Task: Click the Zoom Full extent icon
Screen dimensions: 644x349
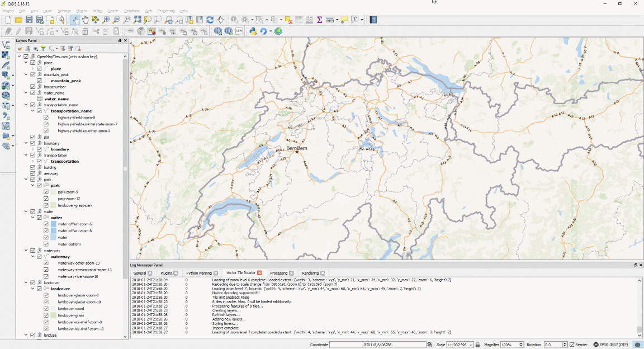Action: (x=137, y=20)
